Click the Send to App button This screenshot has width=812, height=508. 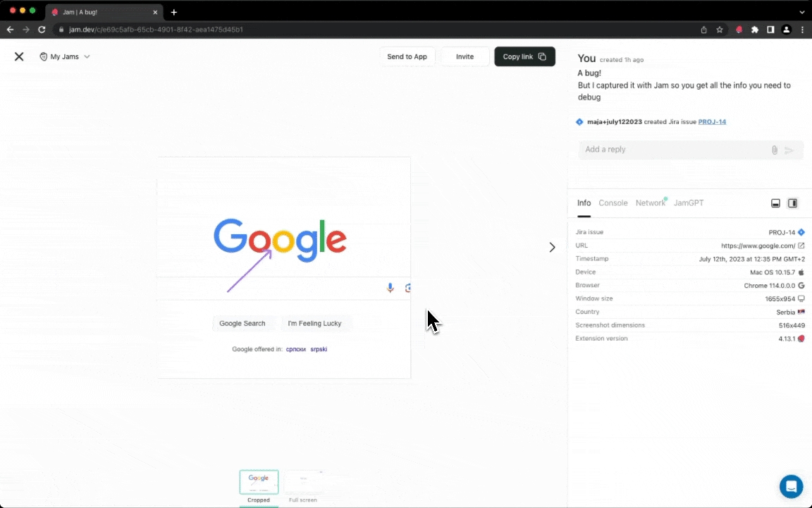tap(407, 56)
